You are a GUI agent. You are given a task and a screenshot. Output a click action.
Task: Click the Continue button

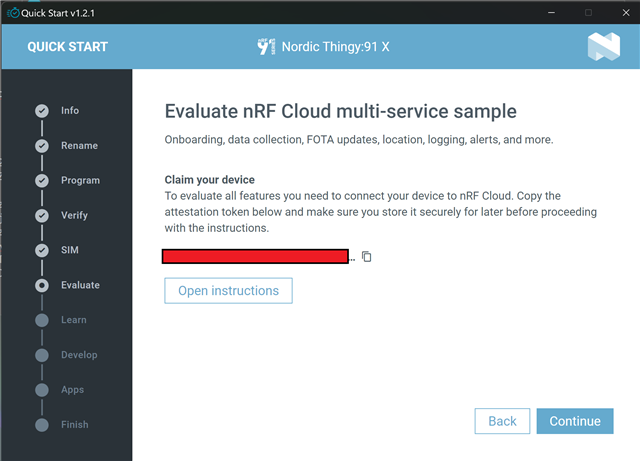(x=575, y=421)
